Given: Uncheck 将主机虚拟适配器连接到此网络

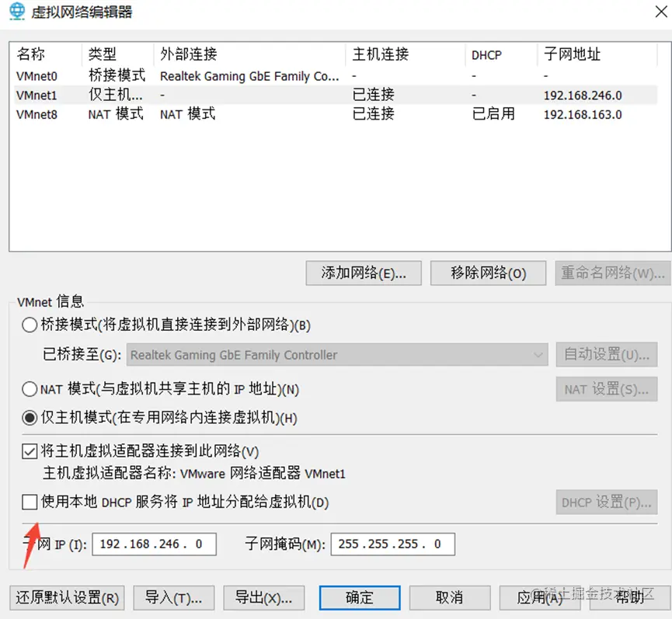Looking at the screenshot, I should coord(30,451).
